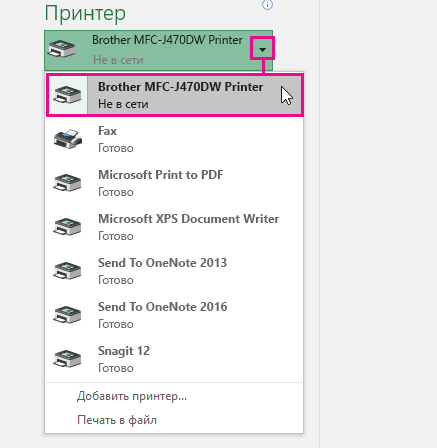
Task: Click the Send To OneNote 2013 icon
Action: click(67, 271)
